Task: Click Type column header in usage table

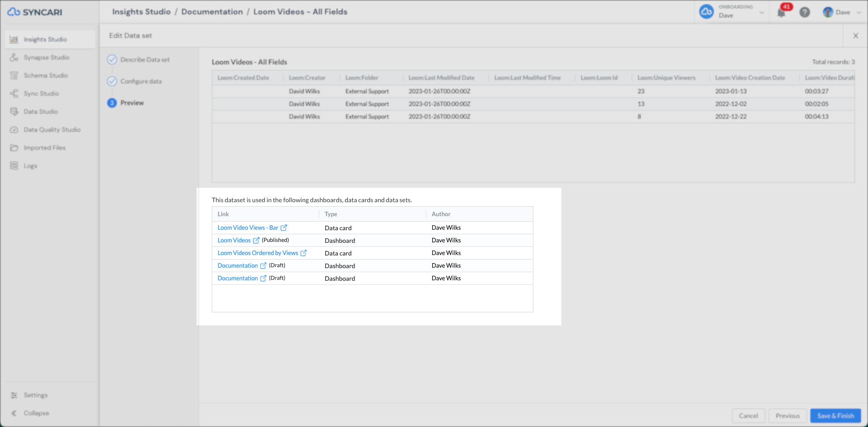Action: (x=331, y=214)
